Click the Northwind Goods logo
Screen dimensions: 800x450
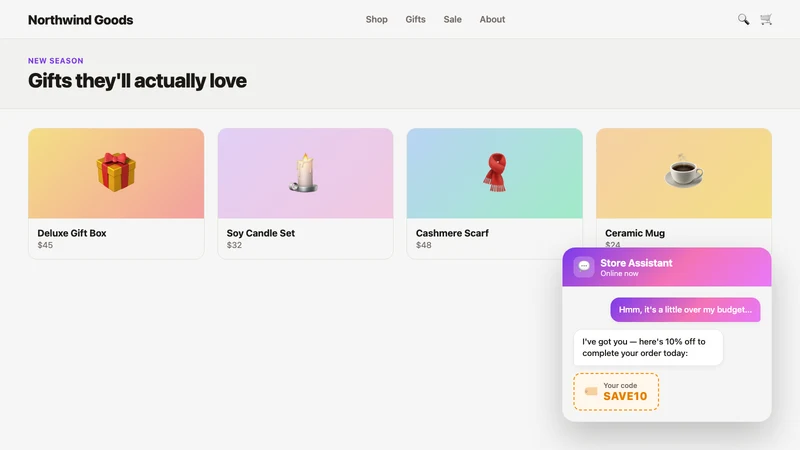(x=81, y=20)
